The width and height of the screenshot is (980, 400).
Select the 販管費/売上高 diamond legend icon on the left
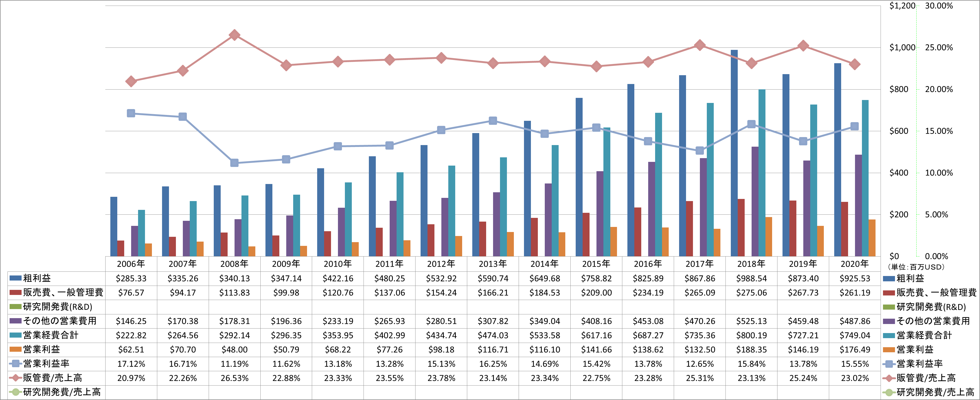point(15,378)
